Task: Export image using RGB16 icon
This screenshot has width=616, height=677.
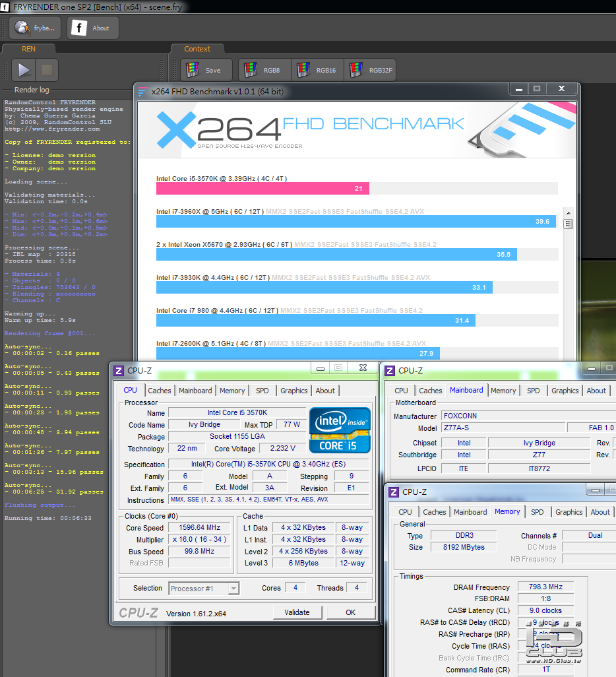Action: tap(318, 70)
